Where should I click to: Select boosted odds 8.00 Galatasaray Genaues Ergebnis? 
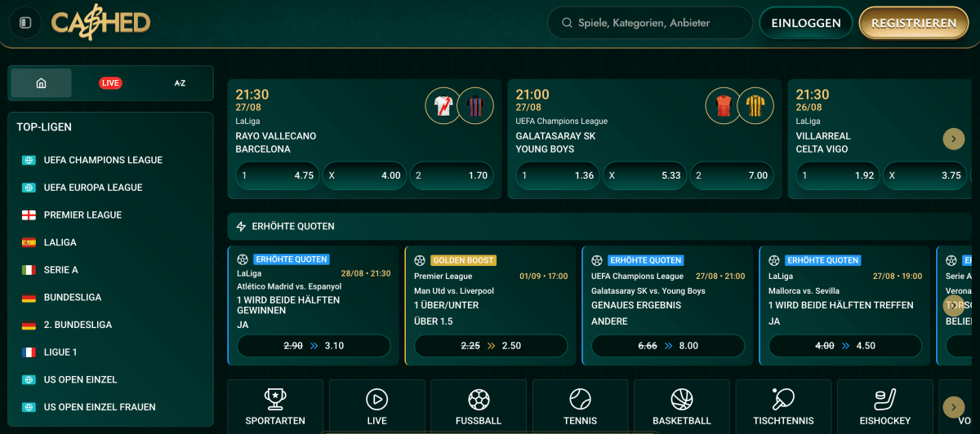668,346
